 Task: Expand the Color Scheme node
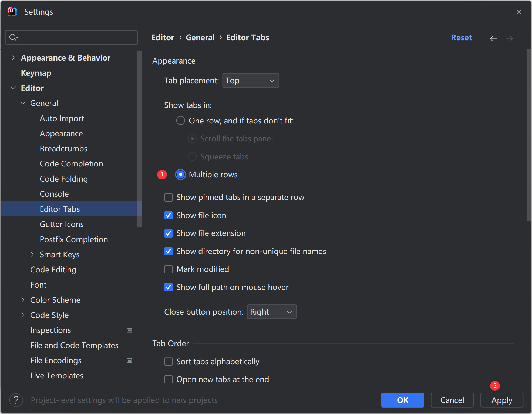[23, 300]
